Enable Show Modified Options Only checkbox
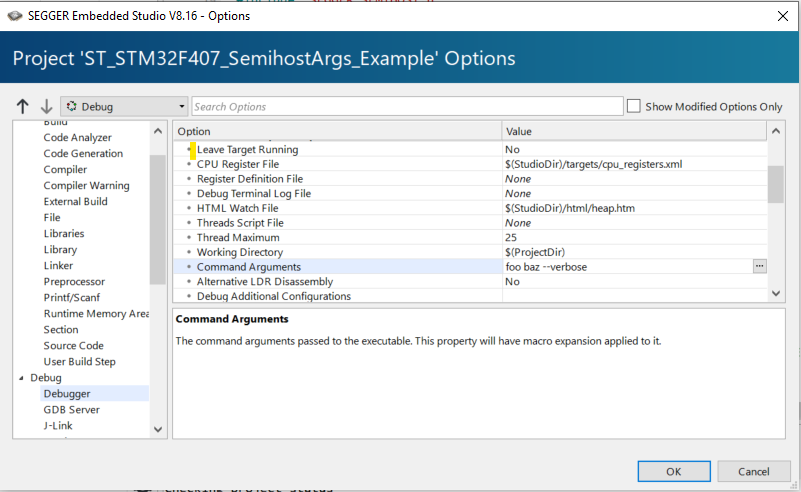 (x=634, y=106)
